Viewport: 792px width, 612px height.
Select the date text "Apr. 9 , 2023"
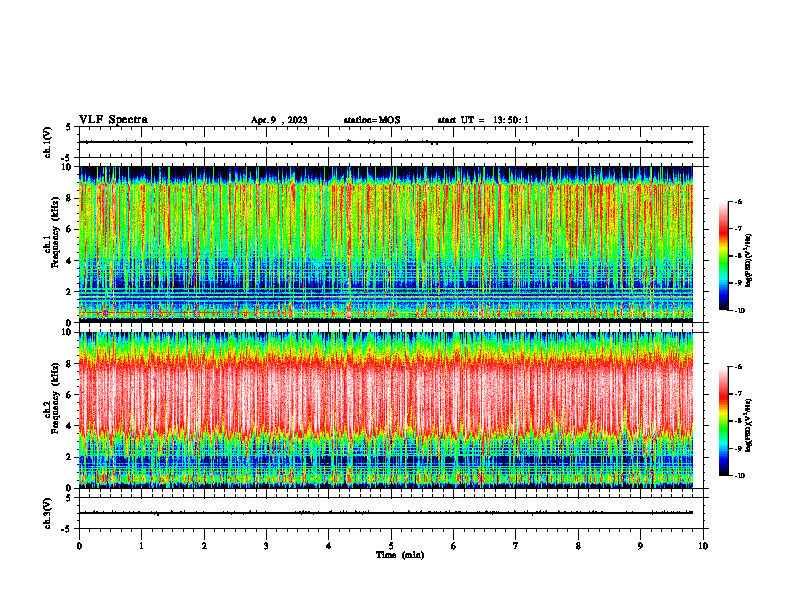(x=279, y=120)
